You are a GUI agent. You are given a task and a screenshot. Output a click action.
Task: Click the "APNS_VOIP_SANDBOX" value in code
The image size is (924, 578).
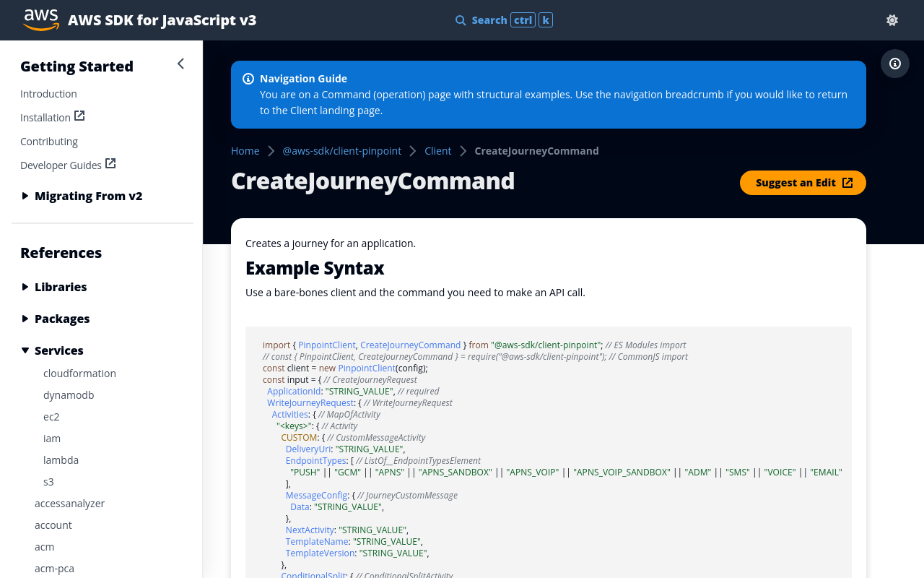pos(622,473)
